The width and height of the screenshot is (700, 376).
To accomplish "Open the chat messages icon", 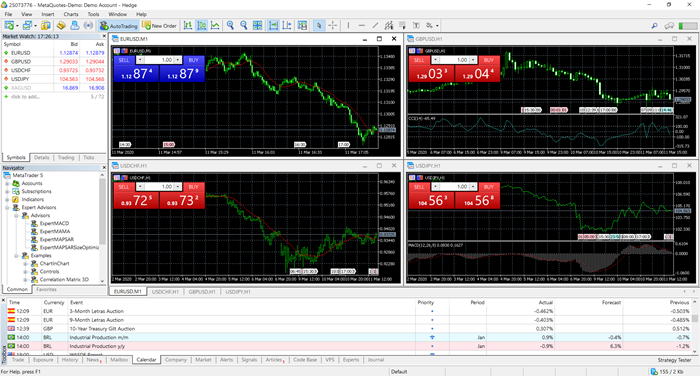I will click(669, 25).
